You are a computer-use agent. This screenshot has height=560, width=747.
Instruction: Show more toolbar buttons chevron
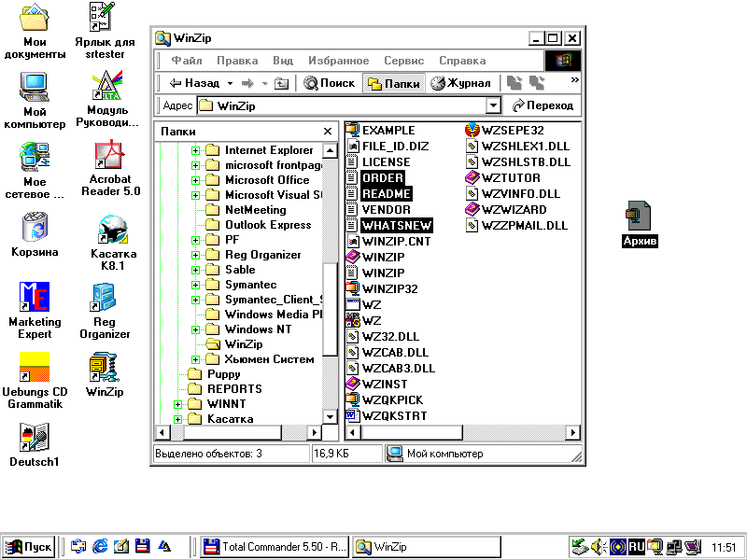click(574, 80)
